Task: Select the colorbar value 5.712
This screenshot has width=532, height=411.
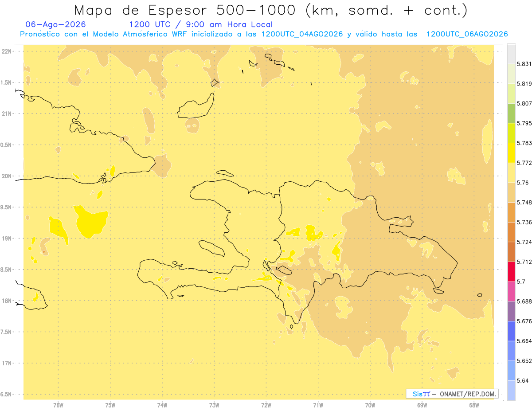Action: (x=524, y=262)
